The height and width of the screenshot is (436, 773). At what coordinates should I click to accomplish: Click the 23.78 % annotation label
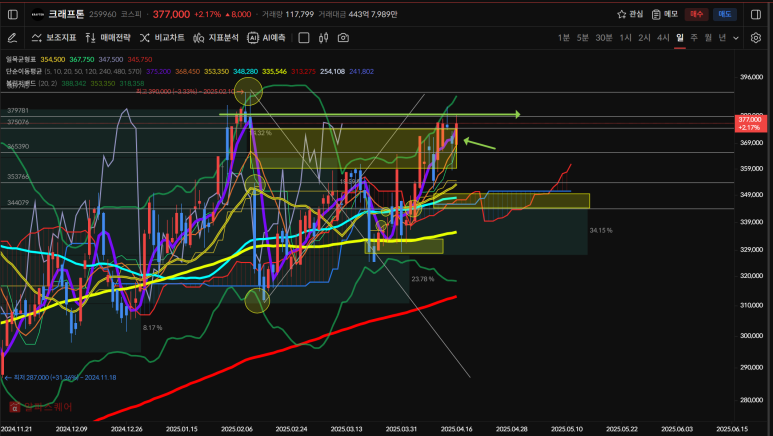[x=423, y=279]
